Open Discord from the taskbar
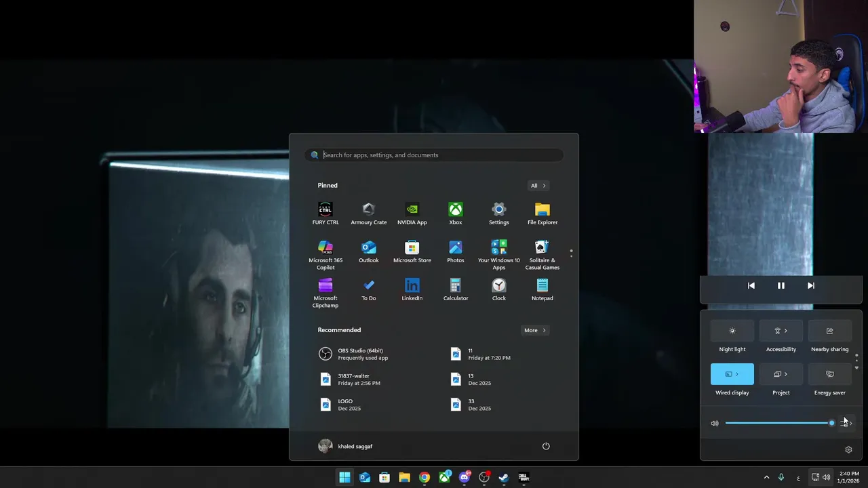Screen dimensions: 868x488 pyautogui.click(x=465, y=477)
